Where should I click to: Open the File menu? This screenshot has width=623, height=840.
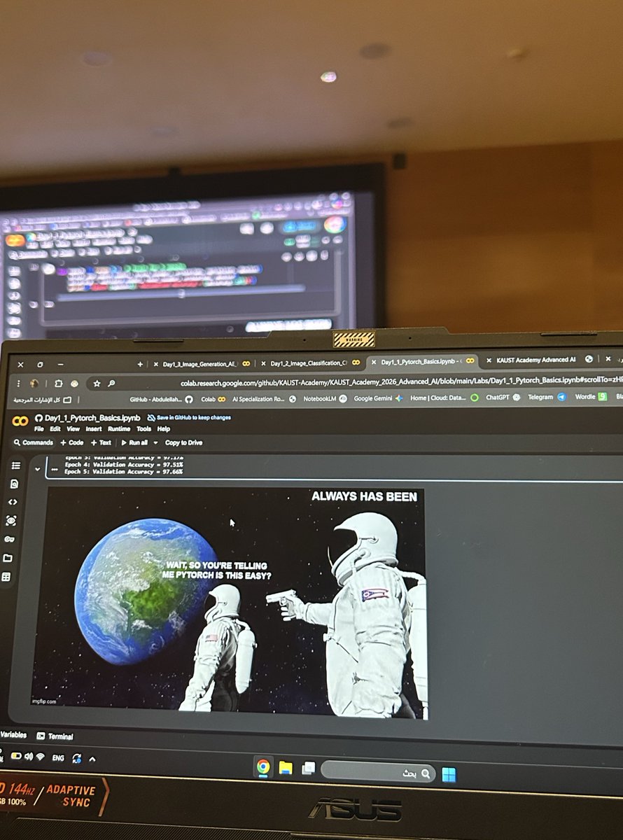(x=39, y=428)
